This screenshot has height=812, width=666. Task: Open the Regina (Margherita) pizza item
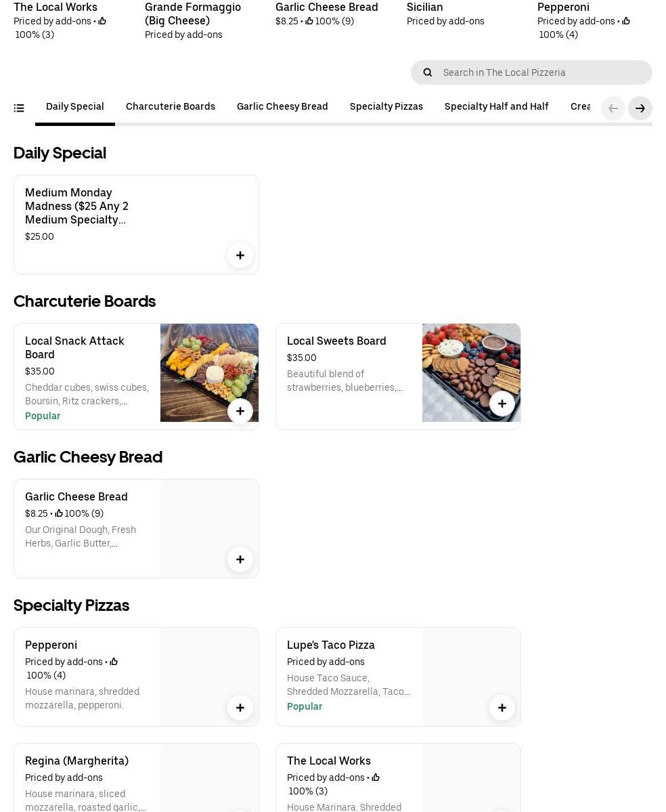[77, 761]
